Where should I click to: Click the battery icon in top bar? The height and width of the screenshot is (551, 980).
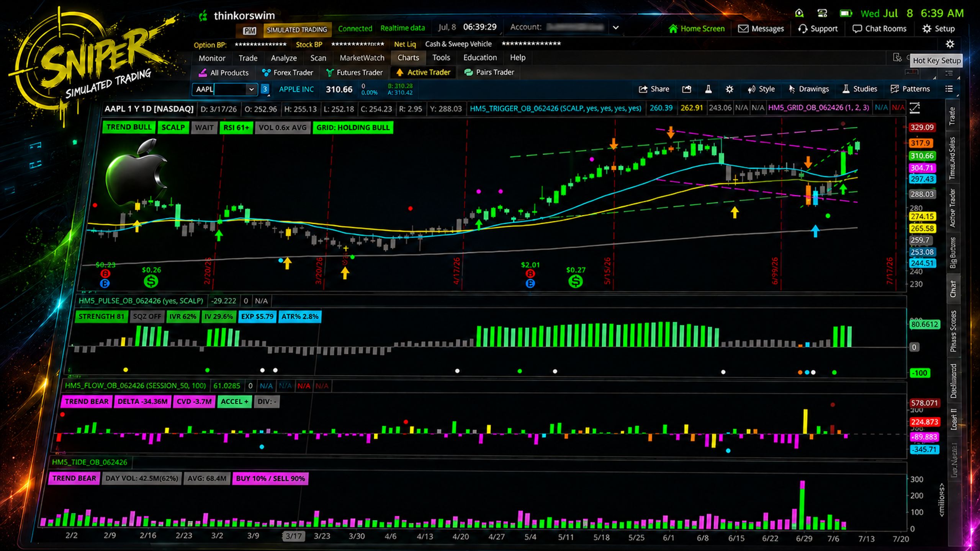(846, 13)
